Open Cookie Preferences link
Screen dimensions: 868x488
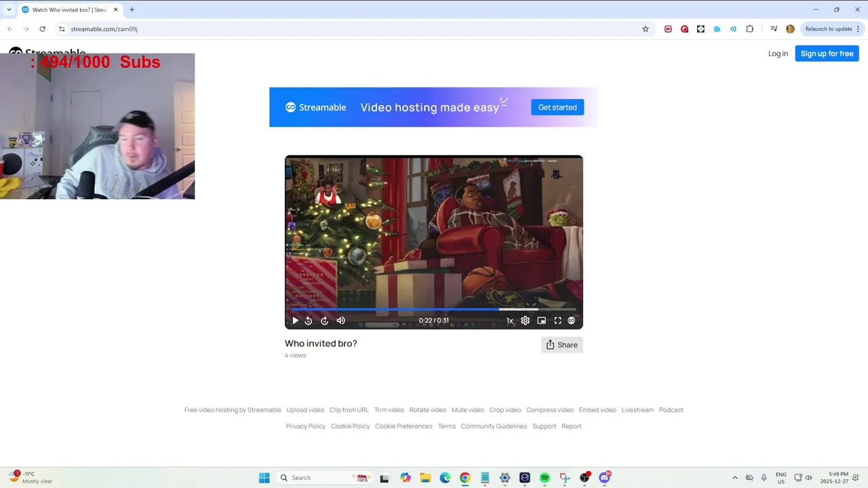(x=403, y=426)
